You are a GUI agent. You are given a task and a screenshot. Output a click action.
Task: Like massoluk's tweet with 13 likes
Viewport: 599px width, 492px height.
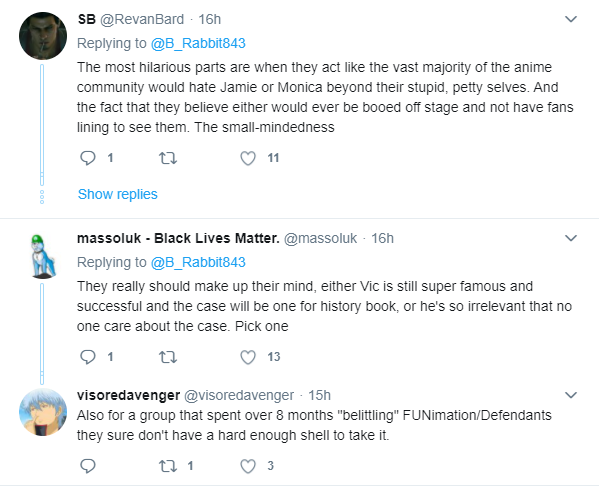coord(248,357)
